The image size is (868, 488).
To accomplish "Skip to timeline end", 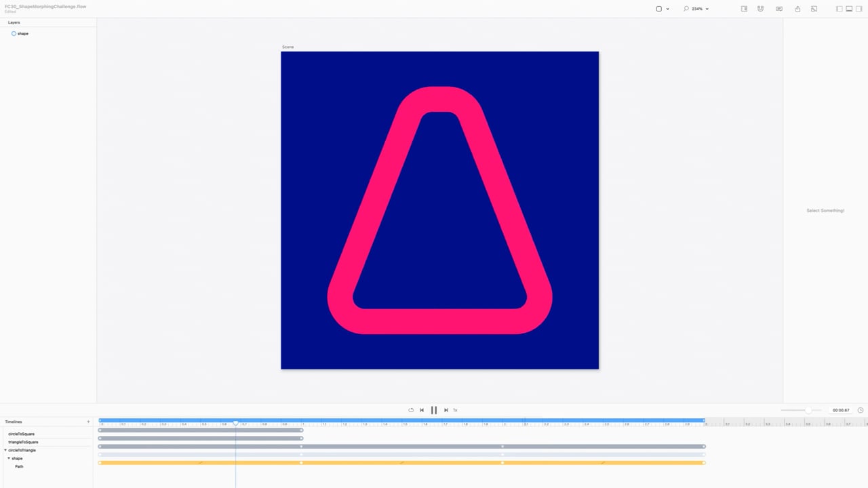I will 446,410.
